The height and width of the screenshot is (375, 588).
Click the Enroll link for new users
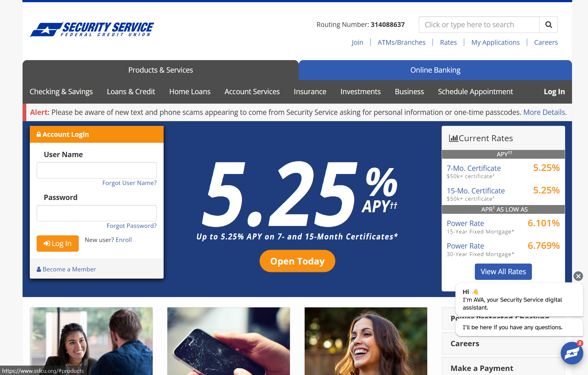(124, 240)
